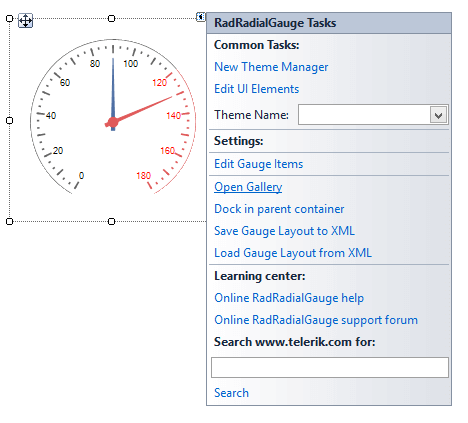The width and height of the screenshot is (468, 423).
Task: Click the gauge label 40
Action: click(51, 116)
